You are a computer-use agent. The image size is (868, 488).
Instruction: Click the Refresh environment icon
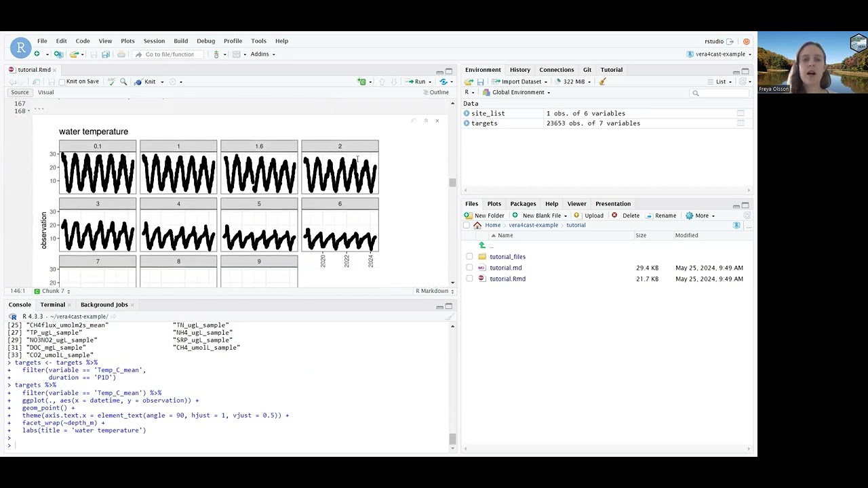(743, 81)
